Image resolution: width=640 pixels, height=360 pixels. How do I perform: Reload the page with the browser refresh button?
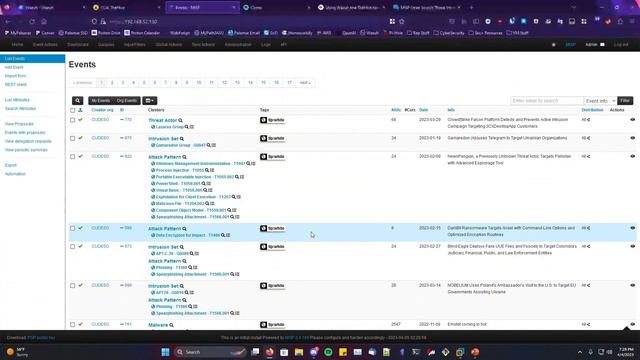32,22
